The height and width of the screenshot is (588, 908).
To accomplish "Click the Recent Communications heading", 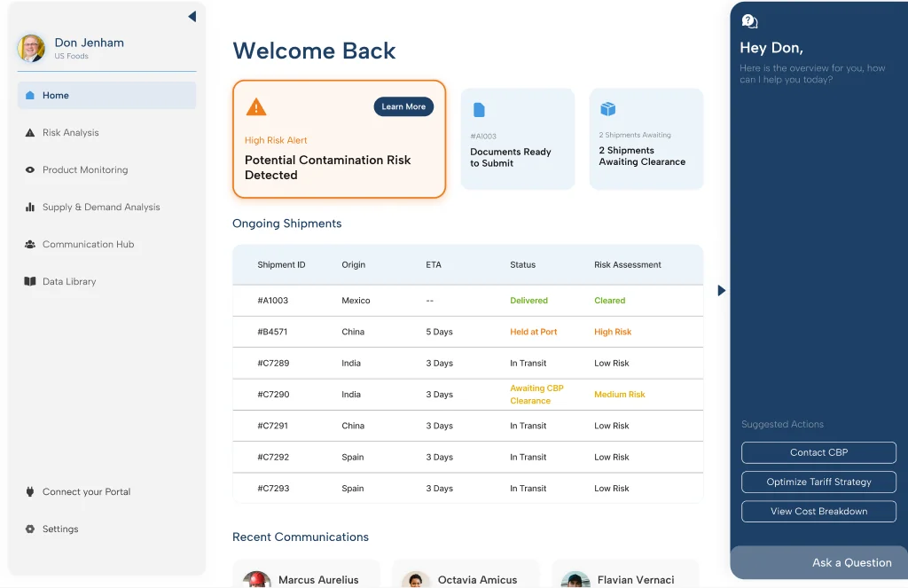I will (301, 537).
